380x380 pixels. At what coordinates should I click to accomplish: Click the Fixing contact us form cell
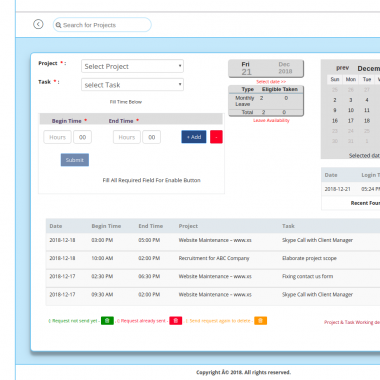click(307, 276)
